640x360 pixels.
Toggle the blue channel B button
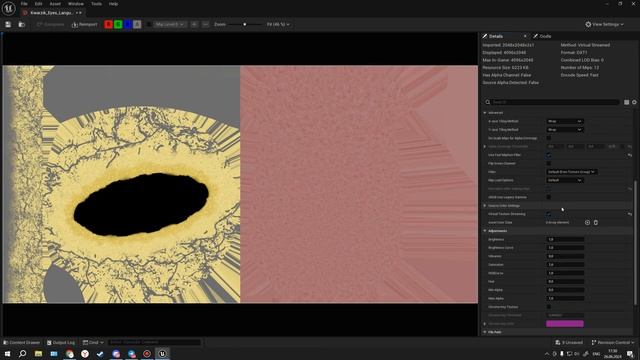coord(127,24)
